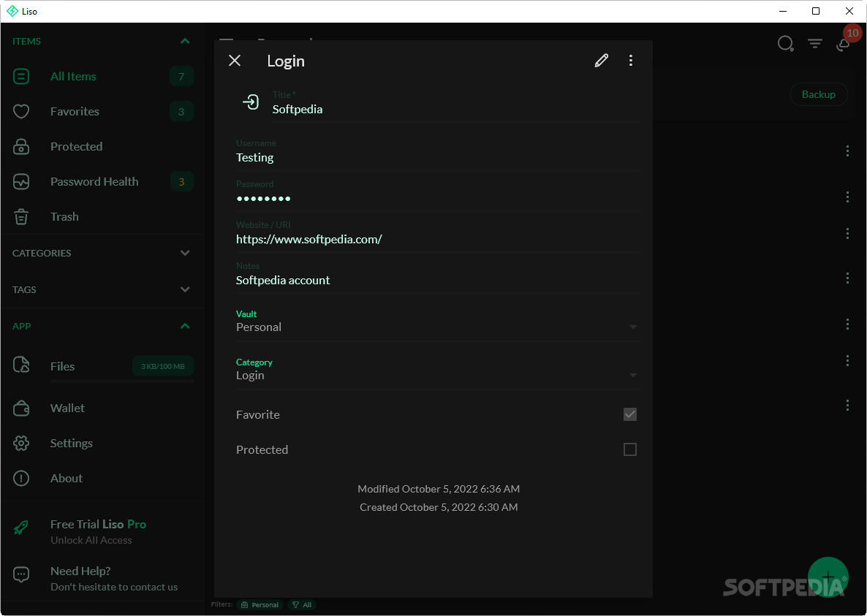Open the Trash
The height and width of the screenshot is (616, 867).
(103, 216)
